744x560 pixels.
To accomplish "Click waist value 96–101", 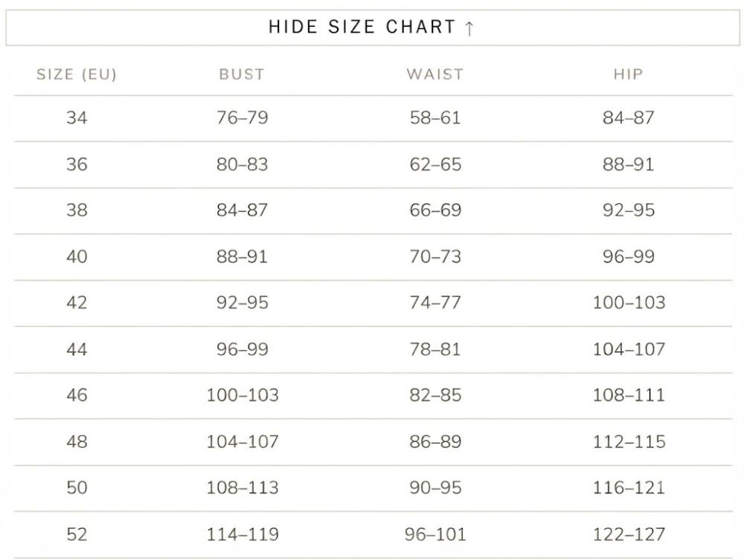I will (x=435, y=535).
